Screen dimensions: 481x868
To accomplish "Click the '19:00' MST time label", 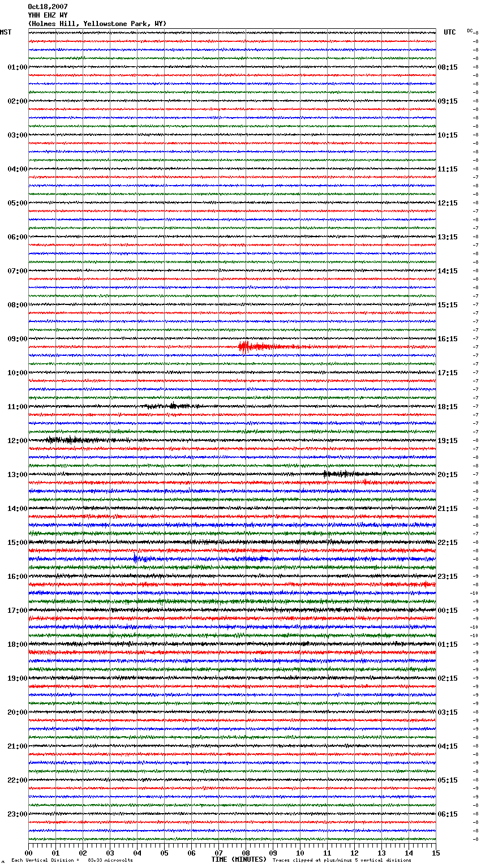I will click(x=18, y=678).
